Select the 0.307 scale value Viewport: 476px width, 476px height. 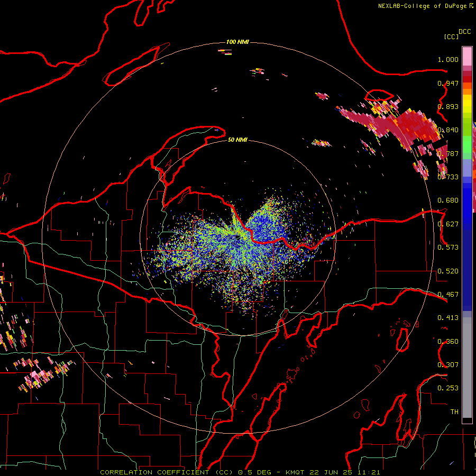[x=448, y=365]
